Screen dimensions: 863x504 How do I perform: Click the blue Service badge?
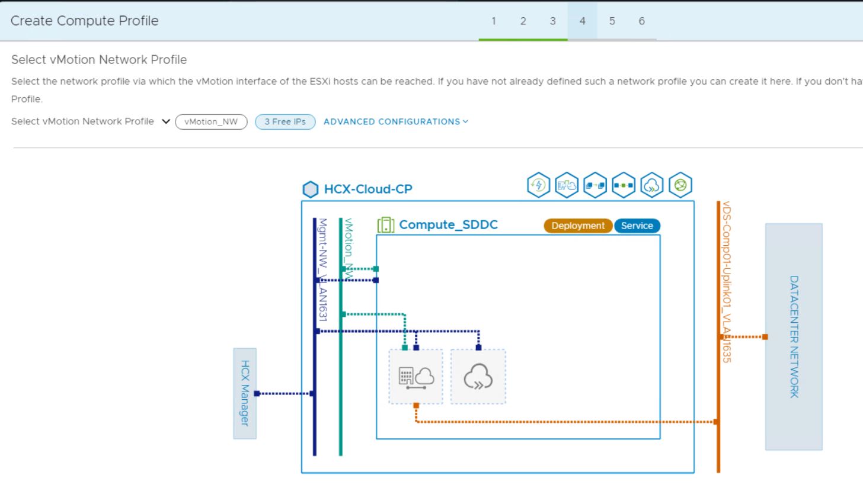[x=637, y=226]
